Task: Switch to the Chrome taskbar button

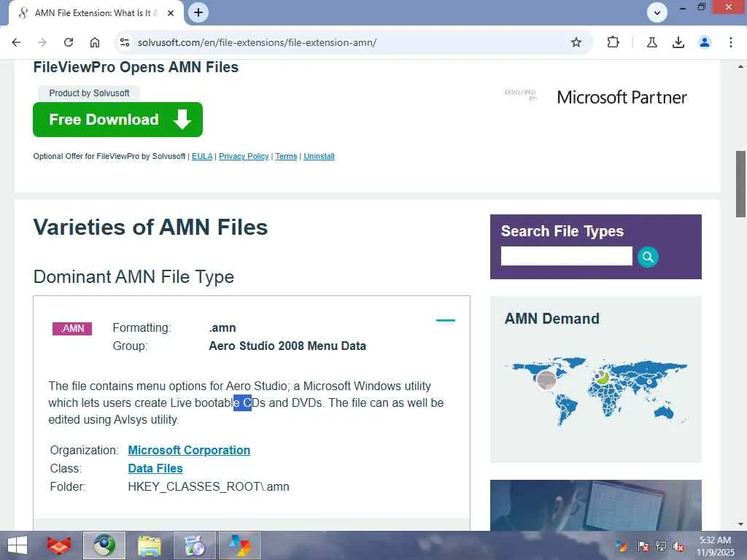Action: coord(104,545)
